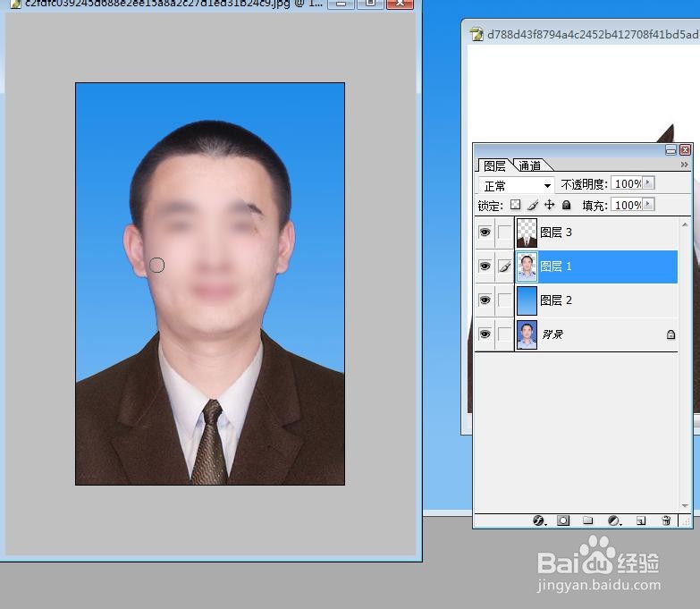Viewport: 700px width, 609px height.
Task: Open the 不透明度 slider arrow
Action: (648, 183)
